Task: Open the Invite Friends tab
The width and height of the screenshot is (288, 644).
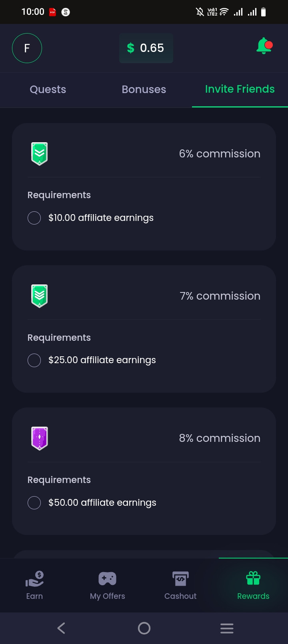Action: pos(240,89)
